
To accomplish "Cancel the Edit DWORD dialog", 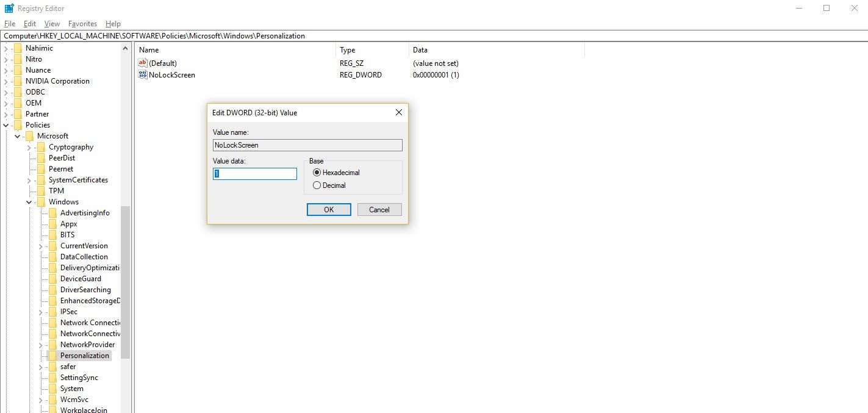I will pyautogui.click(x=379, y=210).
